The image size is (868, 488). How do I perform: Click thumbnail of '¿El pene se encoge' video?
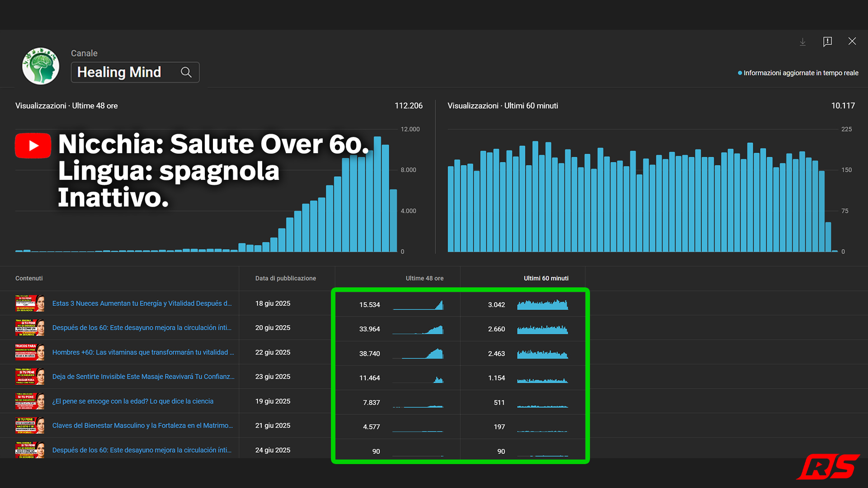[x=30, y=401]
